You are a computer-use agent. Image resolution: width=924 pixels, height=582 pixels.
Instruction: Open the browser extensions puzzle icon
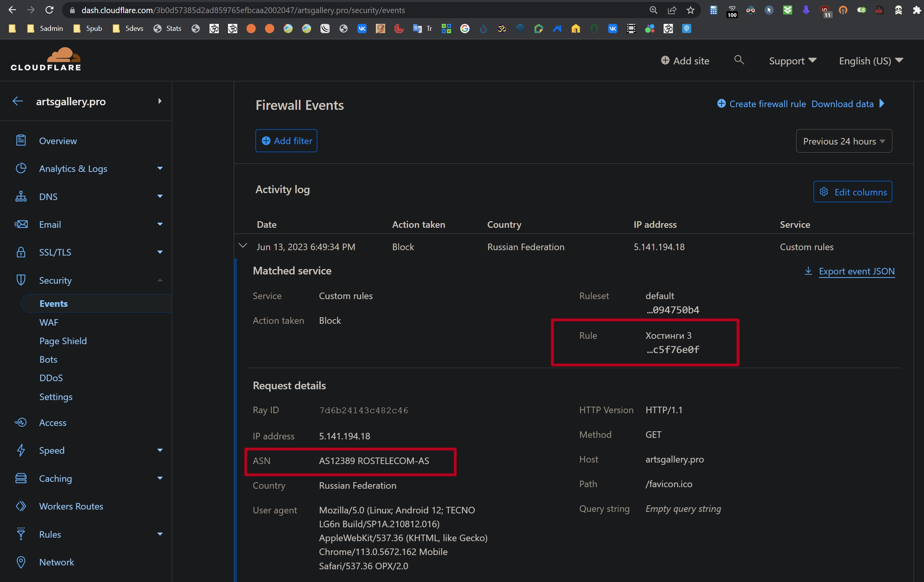click(x=917, y=10)
